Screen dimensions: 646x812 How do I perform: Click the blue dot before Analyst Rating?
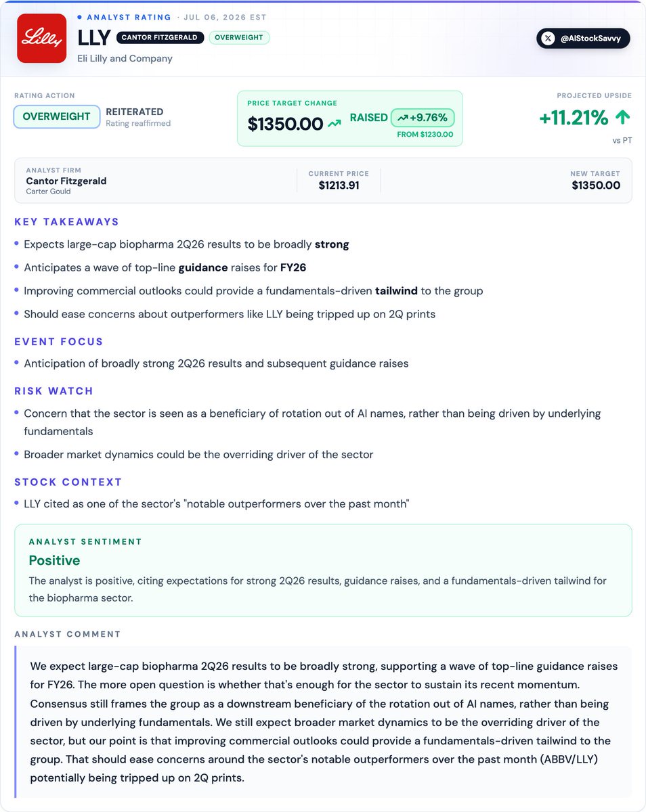(79, 17)
